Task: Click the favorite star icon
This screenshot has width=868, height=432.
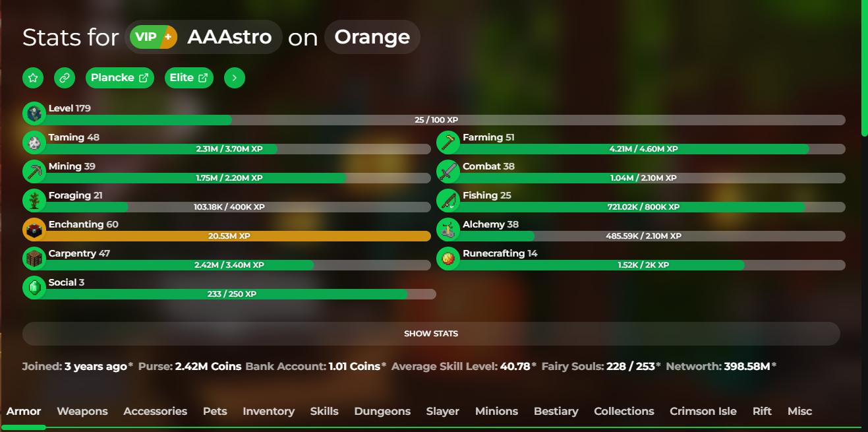Action: point(33,78)
